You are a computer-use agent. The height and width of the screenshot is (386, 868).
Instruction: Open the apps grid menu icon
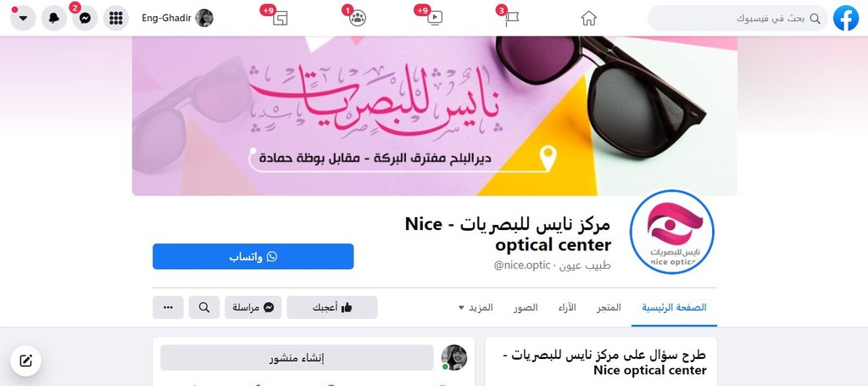click(x=115, y=19)
